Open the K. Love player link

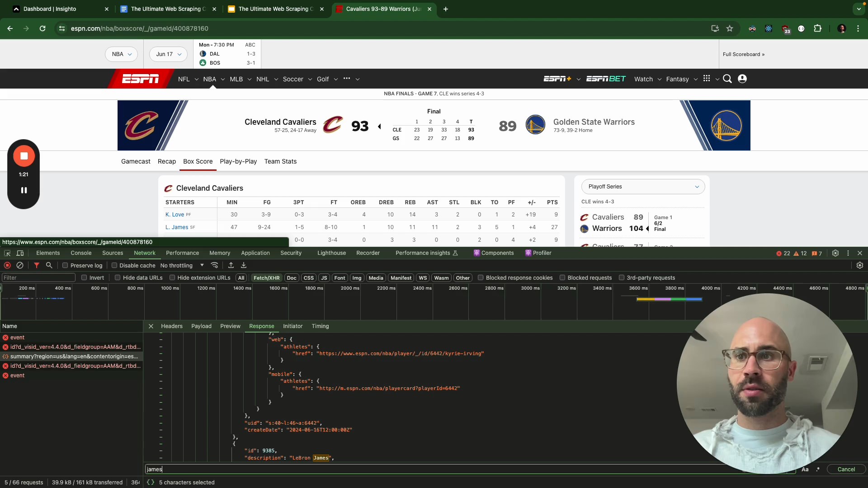(x=175, y=215)
